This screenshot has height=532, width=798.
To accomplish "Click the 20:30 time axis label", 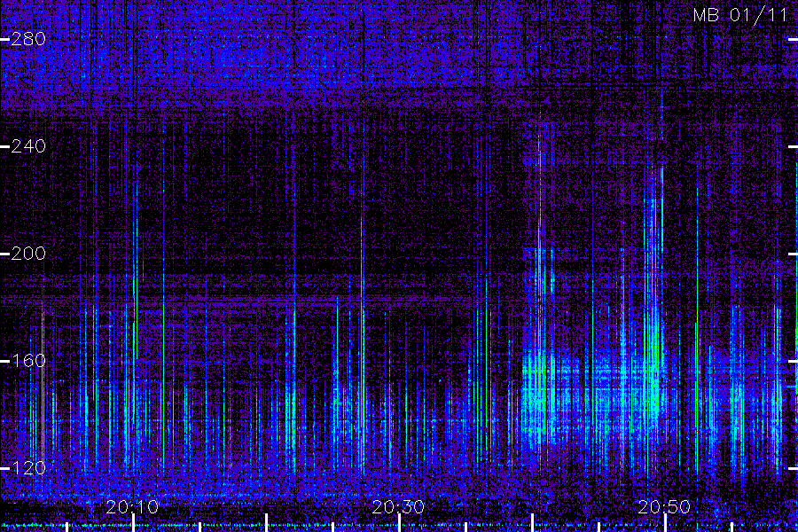I will click(x=398, y=506).
